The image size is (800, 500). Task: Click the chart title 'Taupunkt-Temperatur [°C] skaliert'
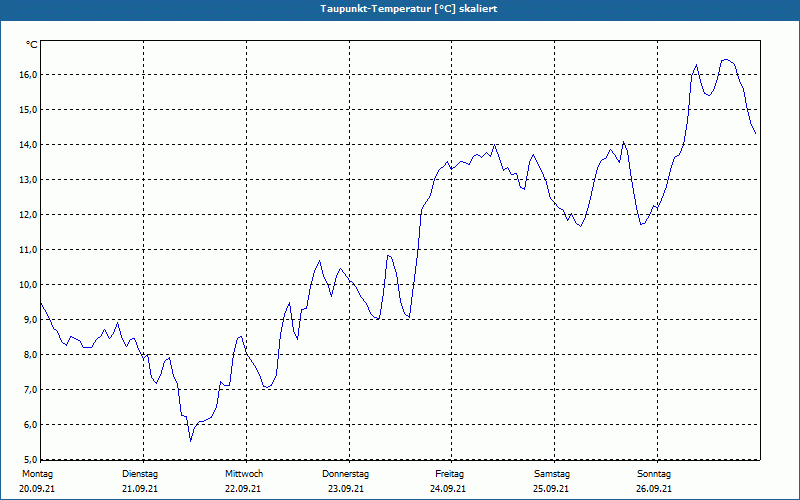[x=409, y=9]
